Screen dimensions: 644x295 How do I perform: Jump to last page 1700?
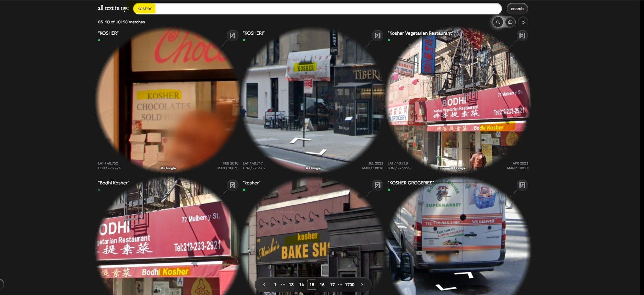coord(350,285)
